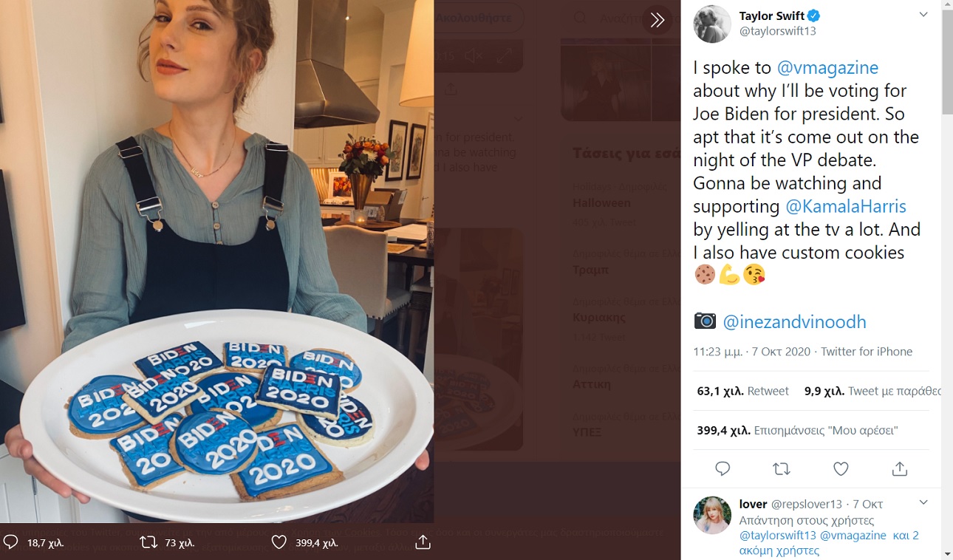View the 63,1 χιλ. Retweet list
953x560 pixels.
pos(742,391)
